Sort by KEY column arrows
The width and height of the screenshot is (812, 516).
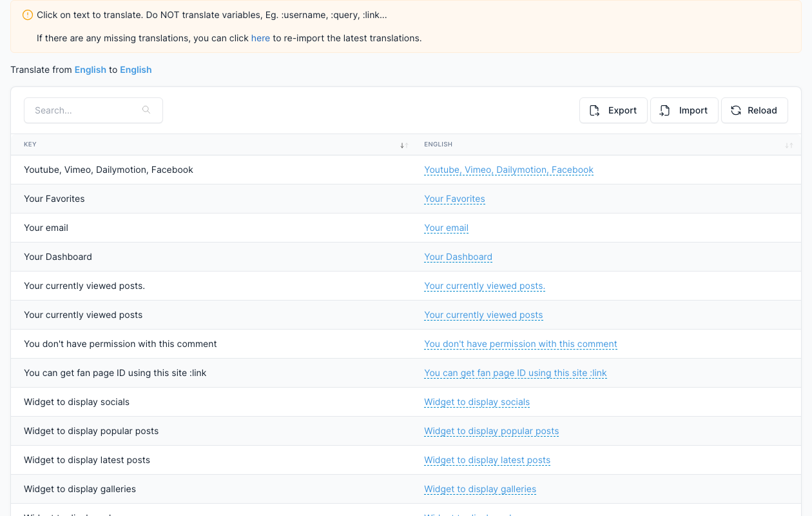coord(404,145)
